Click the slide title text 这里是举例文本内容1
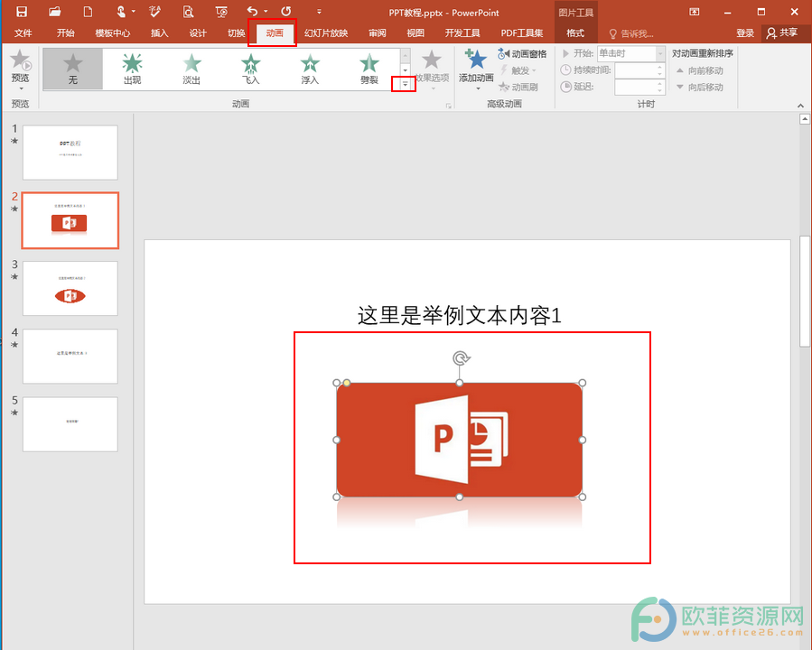The image size is (812, 650). (x=460, y=315)
